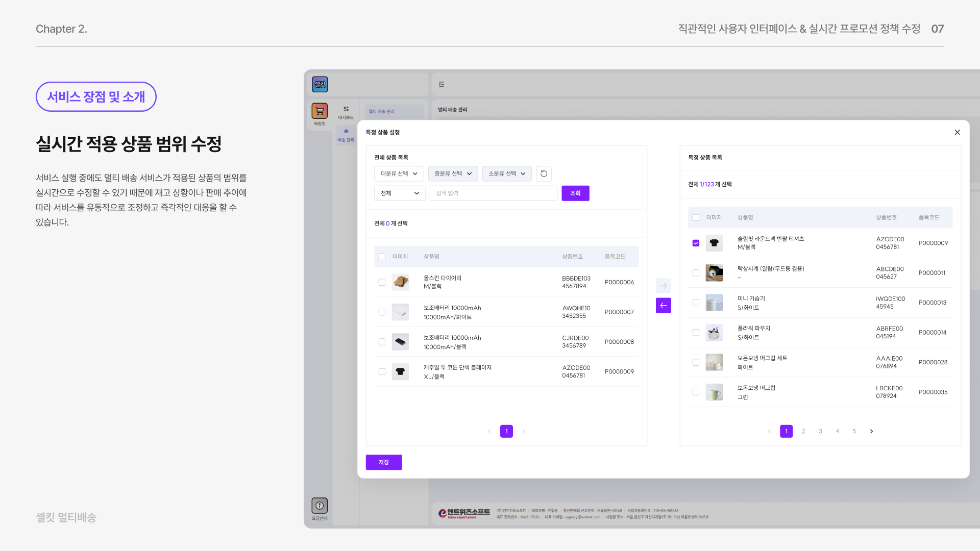Viewport: 980px width, 551px height.
Task: Close the 특정 상품 설정 dialog
Action: point(957,132)
